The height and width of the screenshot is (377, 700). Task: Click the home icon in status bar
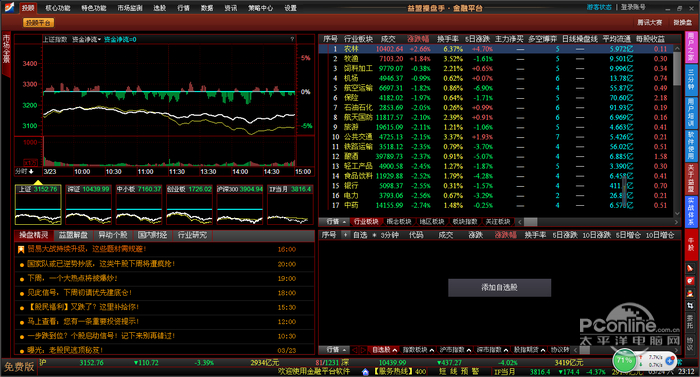[x=365, y=372]
